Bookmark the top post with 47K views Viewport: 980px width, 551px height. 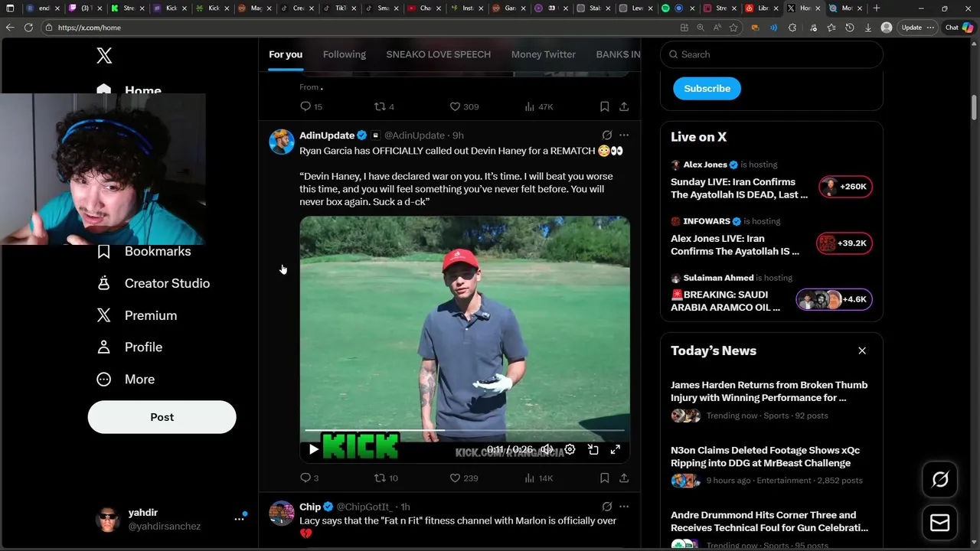click(x=604, y=106)
